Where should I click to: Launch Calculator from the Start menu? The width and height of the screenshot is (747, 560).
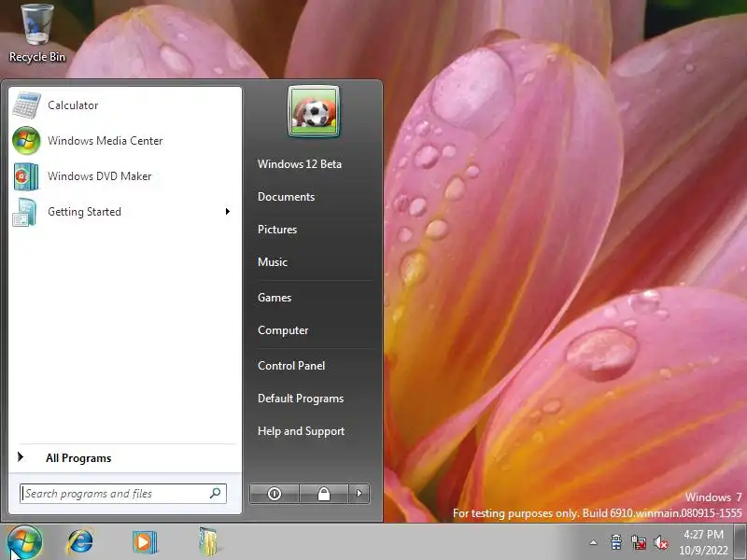coord(125,105)
